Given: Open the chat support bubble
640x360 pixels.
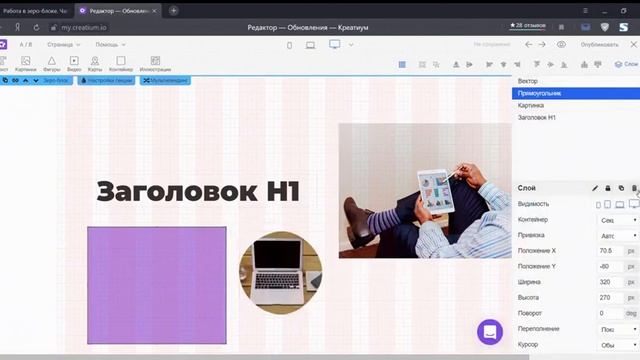Looking at the screenshot, I should 490,332.
